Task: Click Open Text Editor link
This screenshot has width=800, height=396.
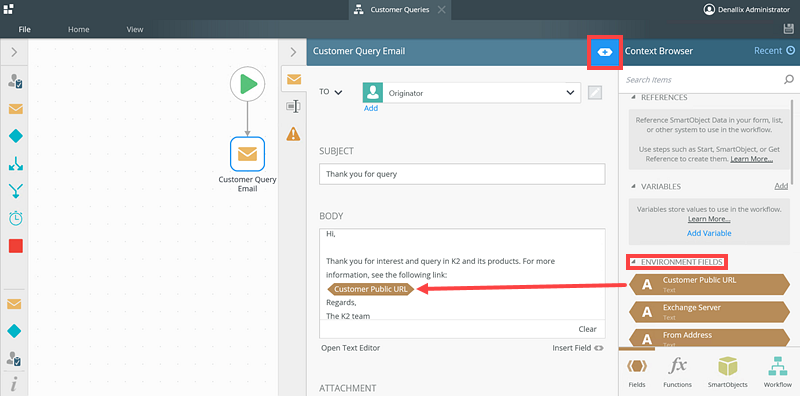Action: point(351,348)
